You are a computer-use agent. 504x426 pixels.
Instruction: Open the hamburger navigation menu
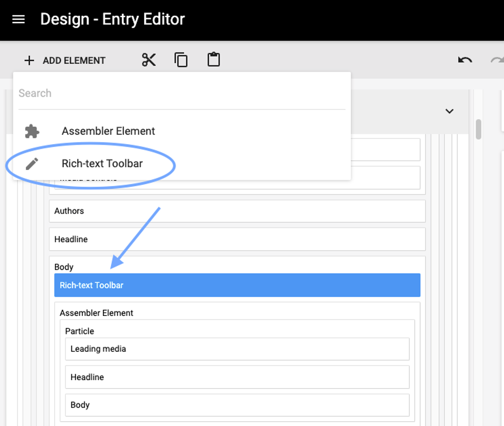point(19,20)
